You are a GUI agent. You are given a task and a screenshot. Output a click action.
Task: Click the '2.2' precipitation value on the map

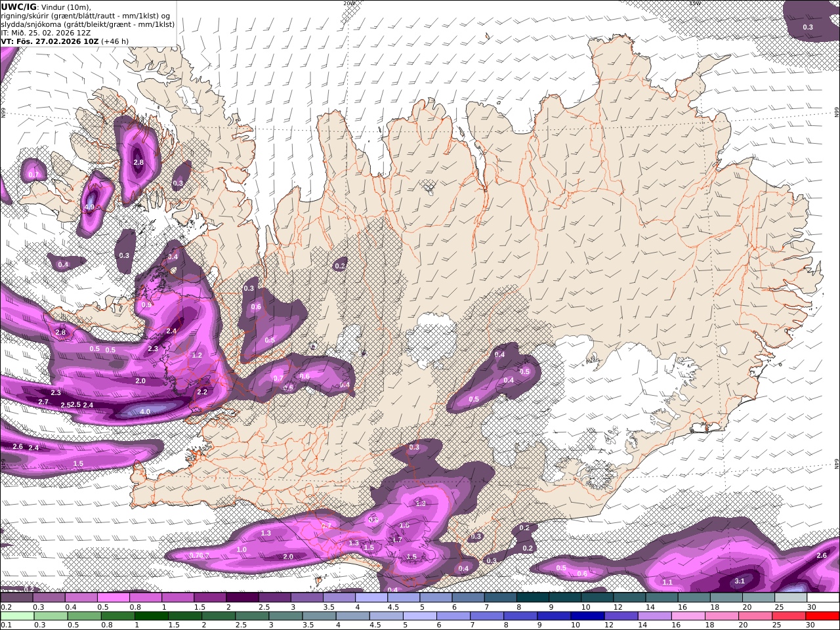202,392
